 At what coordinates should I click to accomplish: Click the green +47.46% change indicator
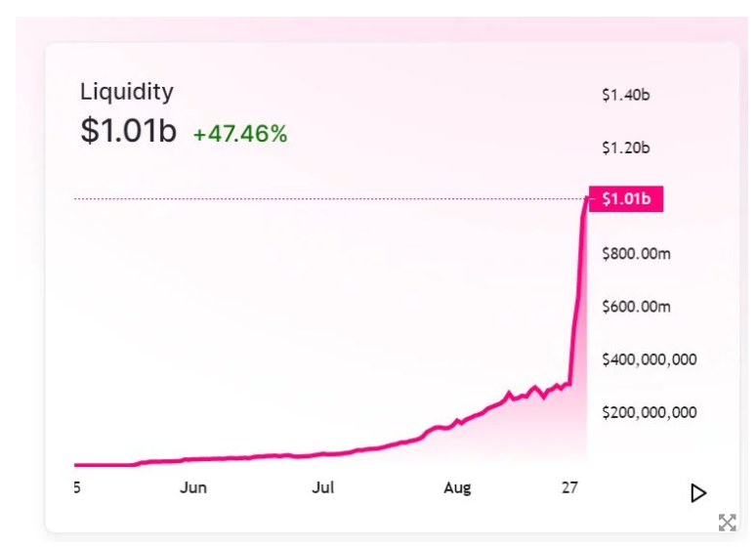[x=240, y=134]
